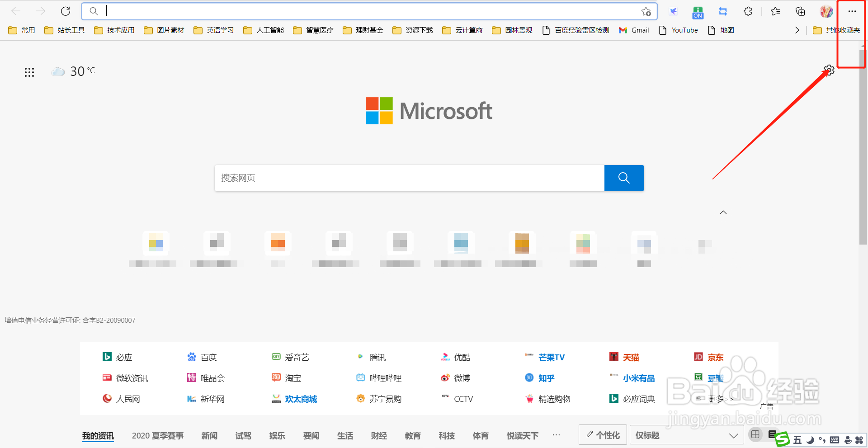The image size is (868, 448).
Task: Open the Extensions puzzle icon
Action: (x=748, y=11)
